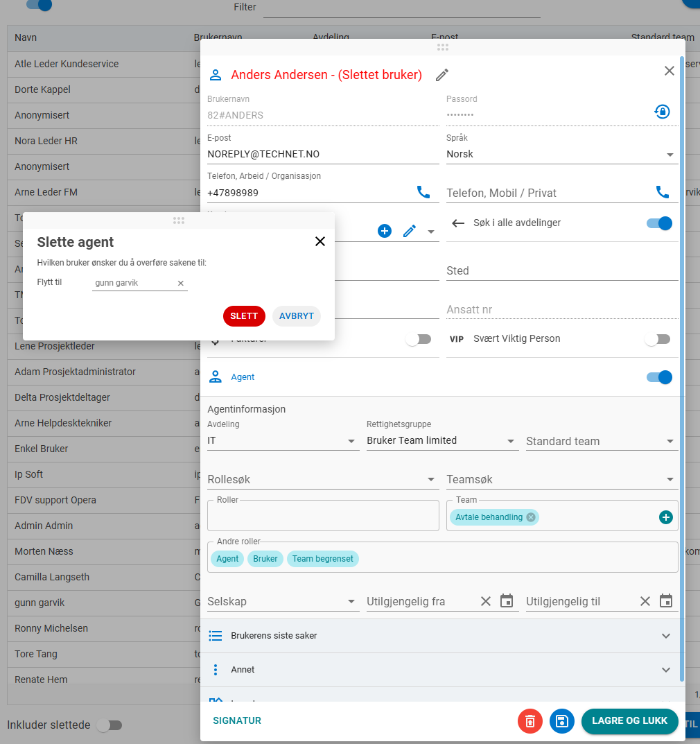Turn on Inkluder slettede switch
Viewport: 700px width, 744px height.
click(x=110, y=725)
